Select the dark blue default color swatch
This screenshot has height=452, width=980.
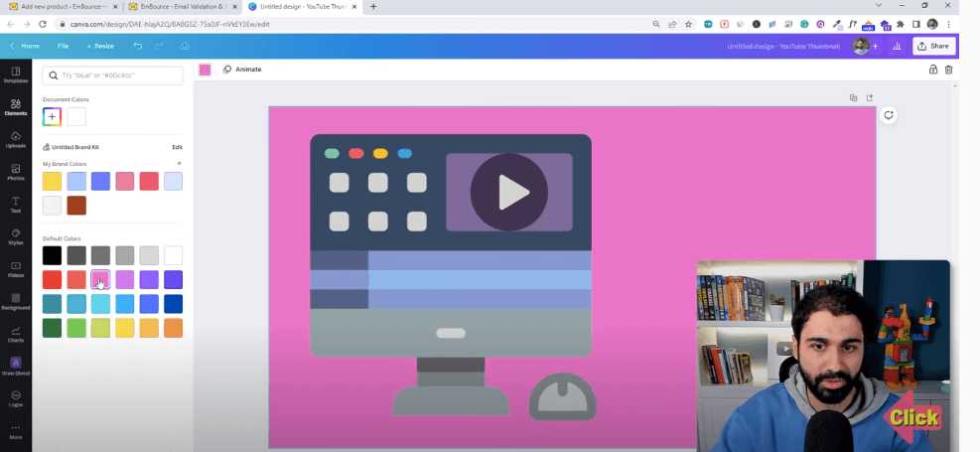173,304
